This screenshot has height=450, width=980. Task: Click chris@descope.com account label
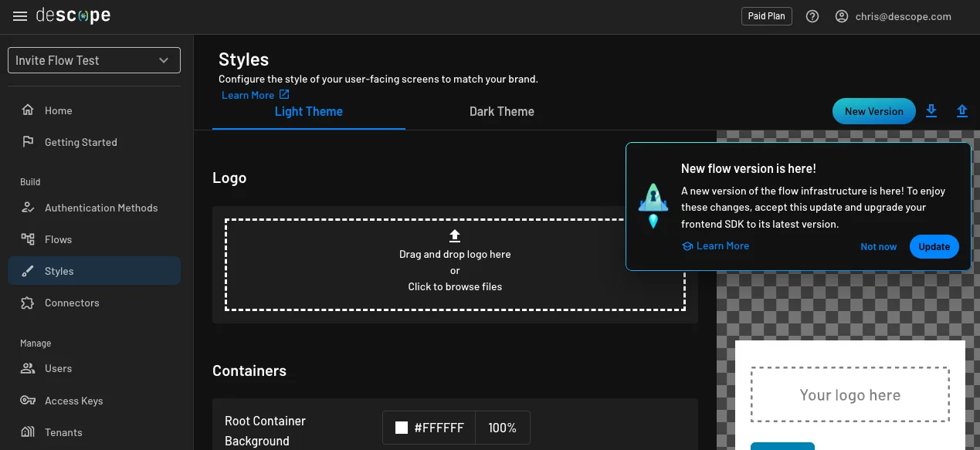904,16
